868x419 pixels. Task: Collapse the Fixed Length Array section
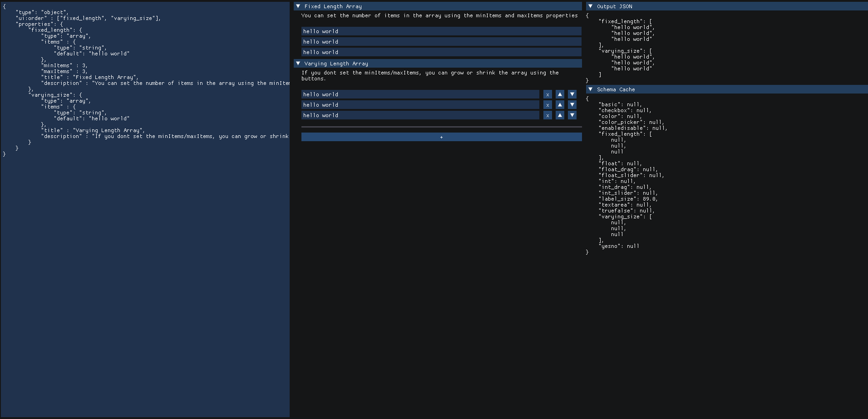point(438,6)
